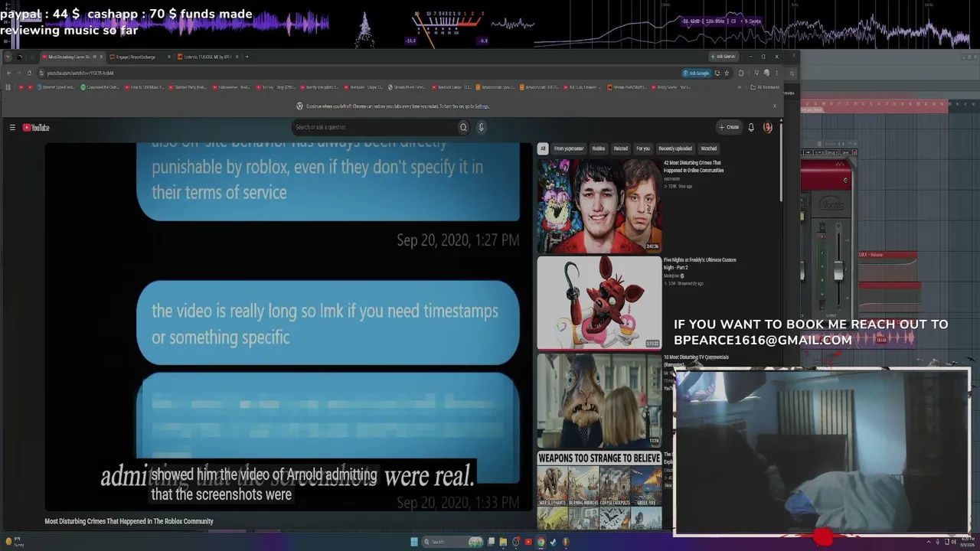Open the YouTube account avatar menu
Viewport: 980px width, 551px height.
pos(768,127)
